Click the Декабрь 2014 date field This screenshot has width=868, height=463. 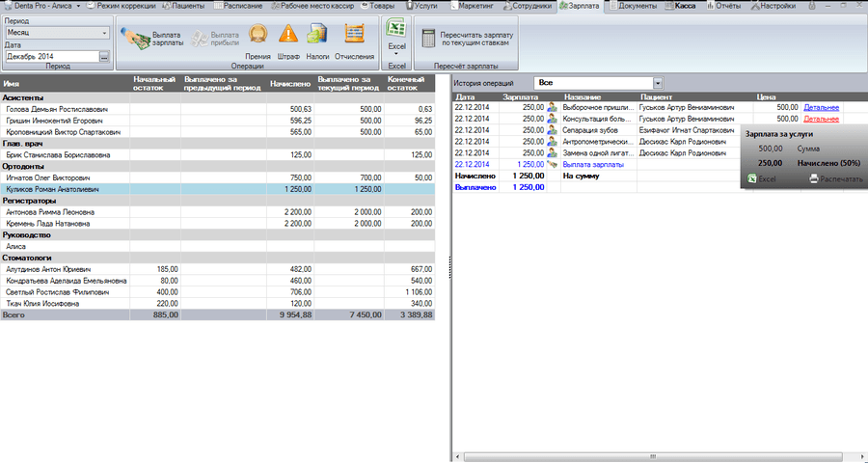tap(50, 57)
